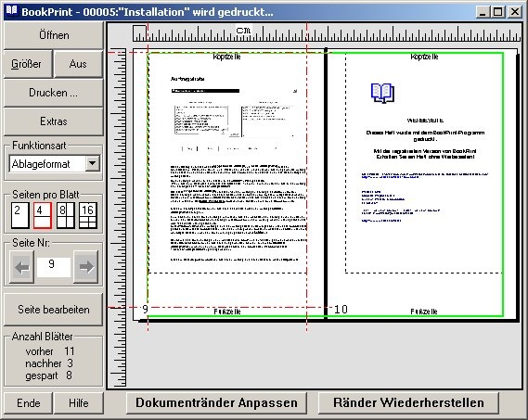Close the BookPrint window
Viewport: 528px width, 420px height.
click(514, 12)
